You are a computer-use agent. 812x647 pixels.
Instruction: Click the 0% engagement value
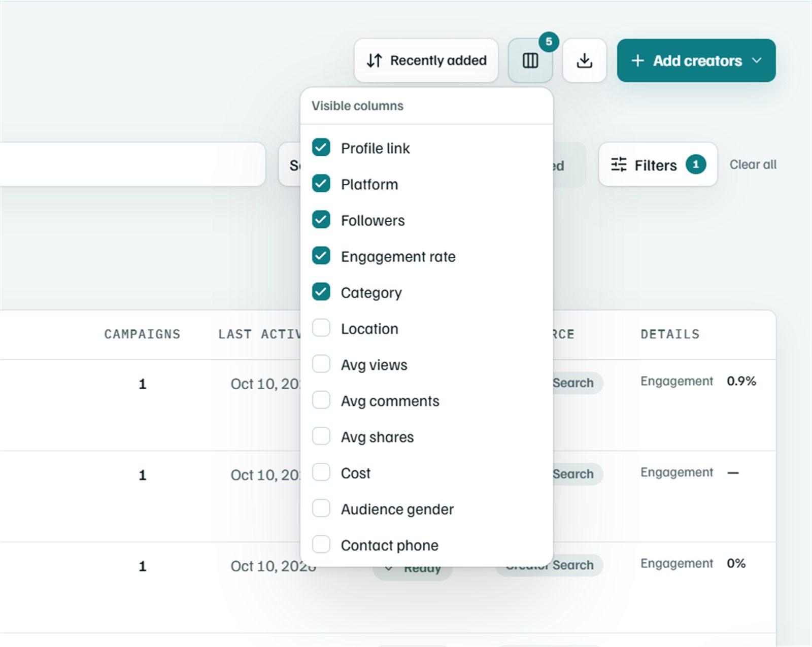736,563
